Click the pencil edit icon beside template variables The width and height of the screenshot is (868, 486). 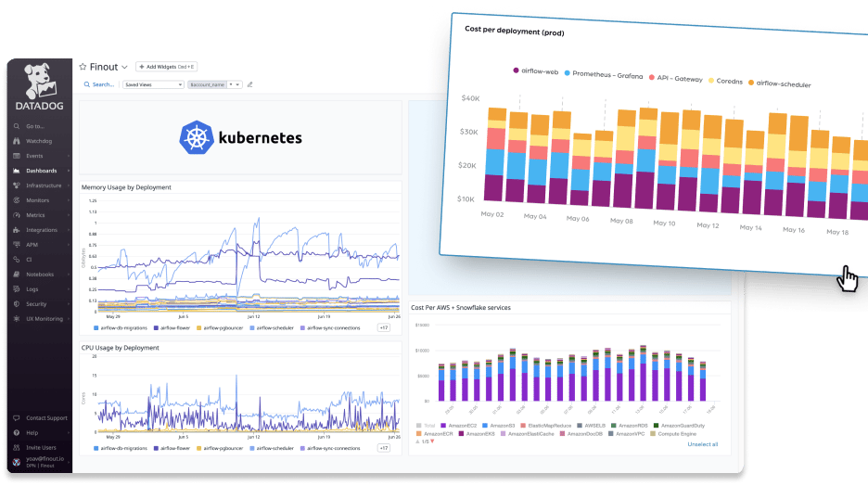249,84
